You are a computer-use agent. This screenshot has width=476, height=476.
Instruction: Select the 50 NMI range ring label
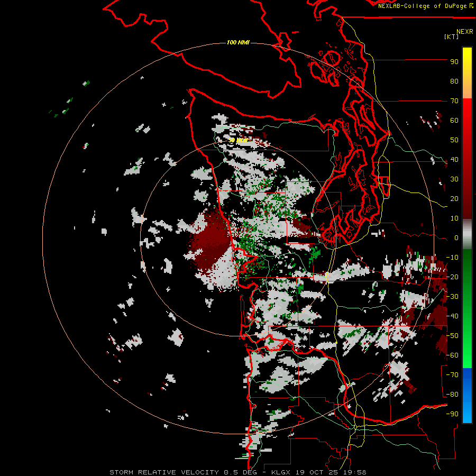(238, 140)
